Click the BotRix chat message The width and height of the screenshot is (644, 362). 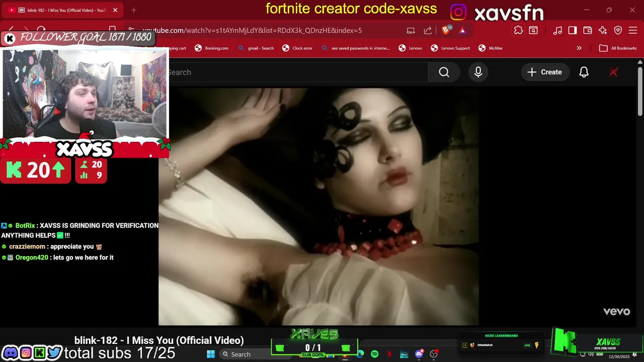coord(79,230)
